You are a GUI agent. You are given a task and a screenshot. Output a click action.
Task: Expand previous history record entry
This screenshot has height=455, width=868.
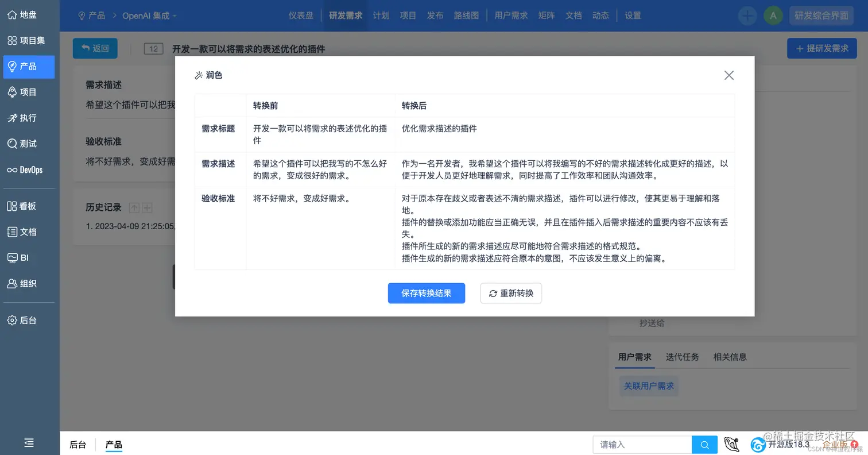pos(134,207)
